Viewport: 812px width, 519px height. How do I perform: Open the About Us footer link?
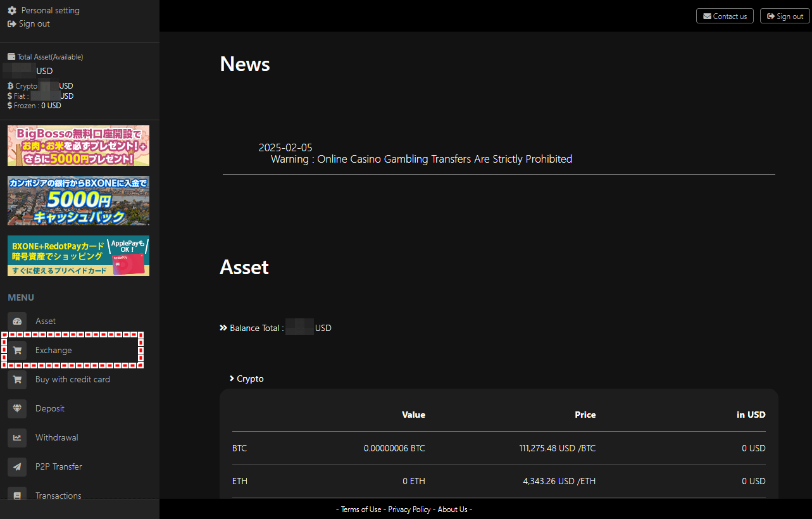453,510
